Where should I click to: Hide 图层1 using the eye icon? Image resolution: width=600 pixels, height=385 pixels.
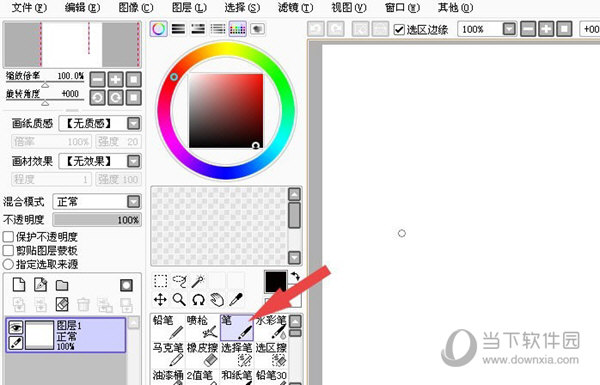click(16, 327)
